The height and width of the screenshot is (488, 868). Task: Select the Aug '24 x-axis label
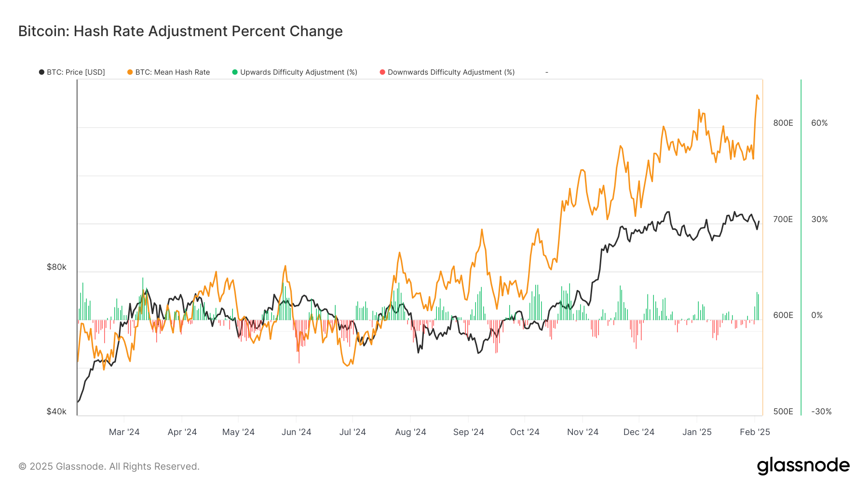pyautogui.click(x=410, y=432)
